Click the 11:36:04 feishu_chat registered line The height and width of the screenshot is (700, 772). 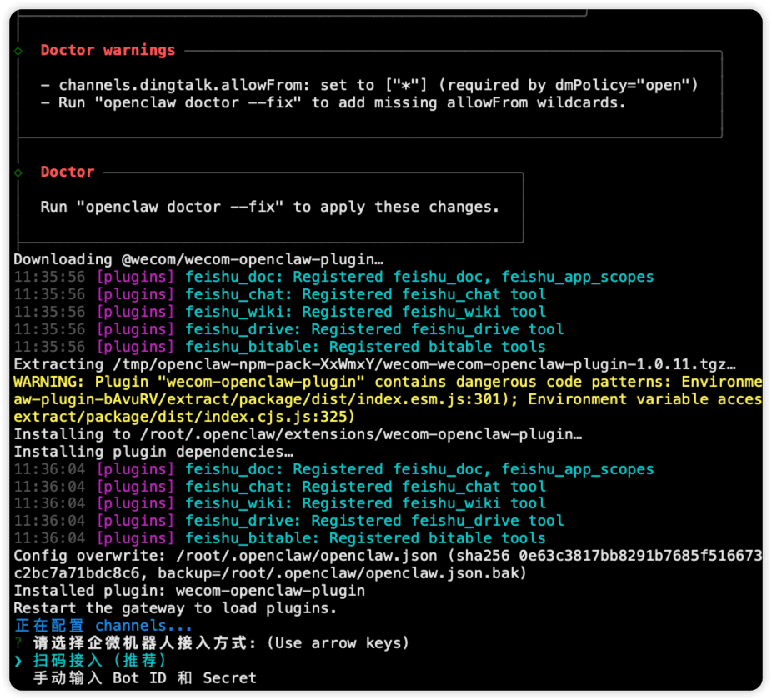tap(279, 487)
